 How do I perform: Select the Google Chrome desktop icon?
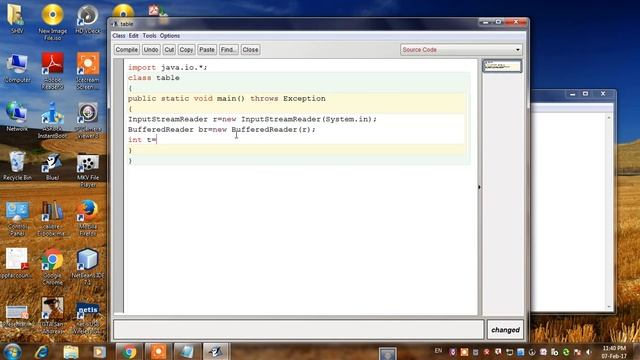point(52,267)
